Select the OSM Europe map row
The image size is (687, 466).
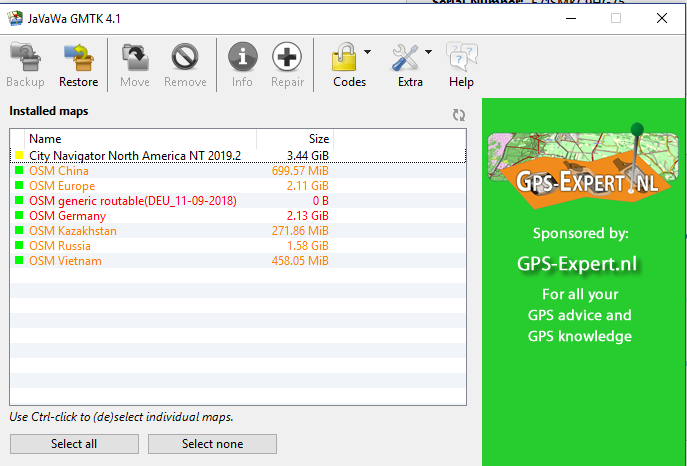[x=238, y=186]
